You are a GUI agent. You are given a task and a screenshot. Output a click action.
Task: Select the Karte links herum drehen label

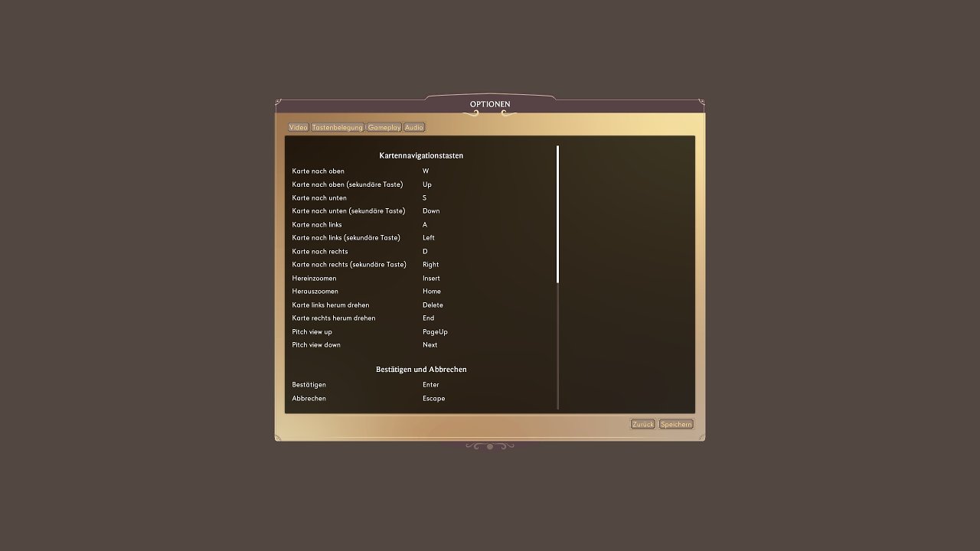(x=331, y=305)
